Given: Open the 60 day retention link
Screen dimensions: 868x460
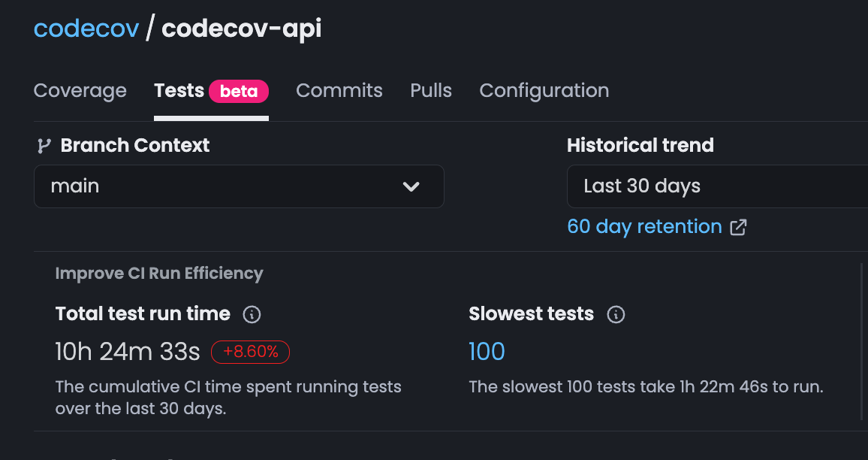Looking at the screenshot, I should [643, 226].
